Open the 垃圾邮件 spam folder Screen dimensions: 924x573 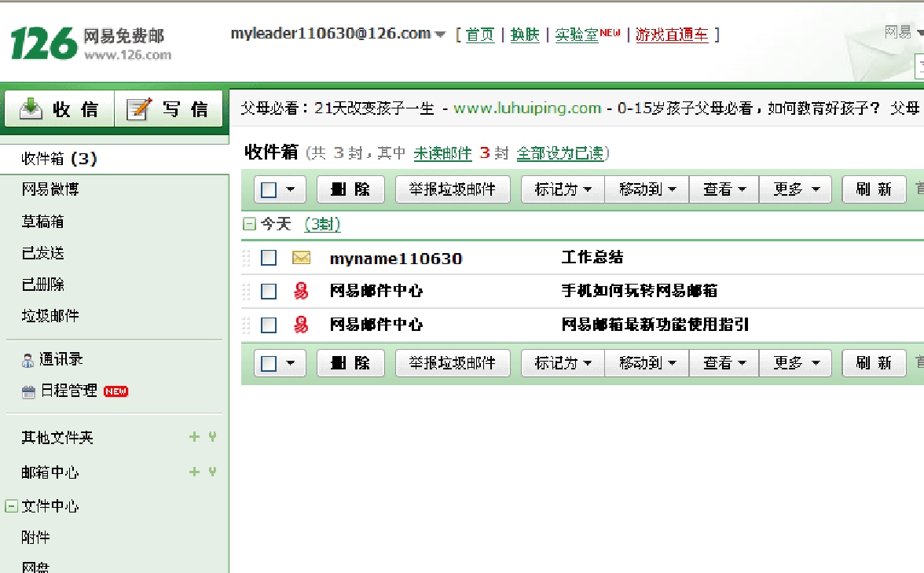pyautogui.click(x=50, y=315)
